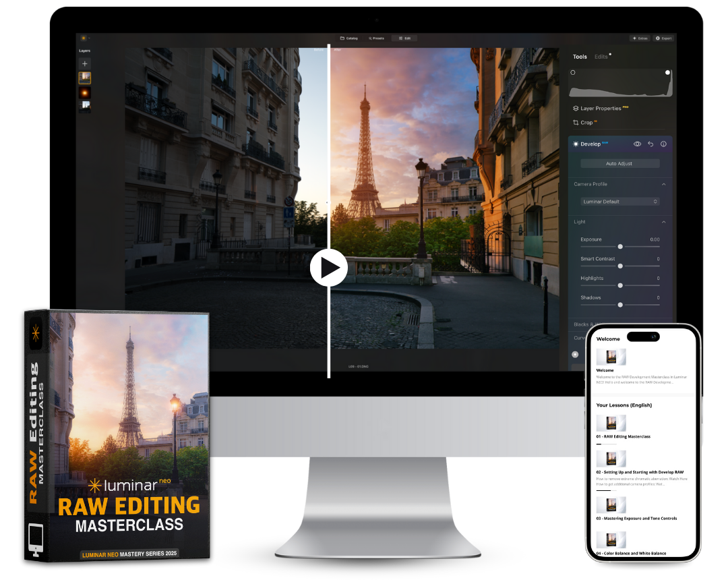
Task: Tap the thumbnail above lesson 01 on phone
Action: (611, 423)
